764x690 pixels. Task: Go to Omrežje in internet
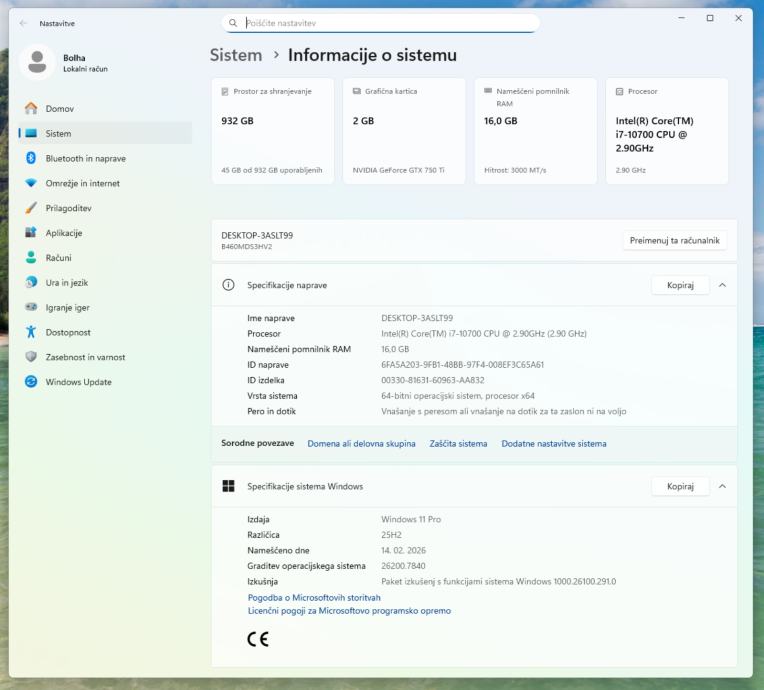click(105, 183)
